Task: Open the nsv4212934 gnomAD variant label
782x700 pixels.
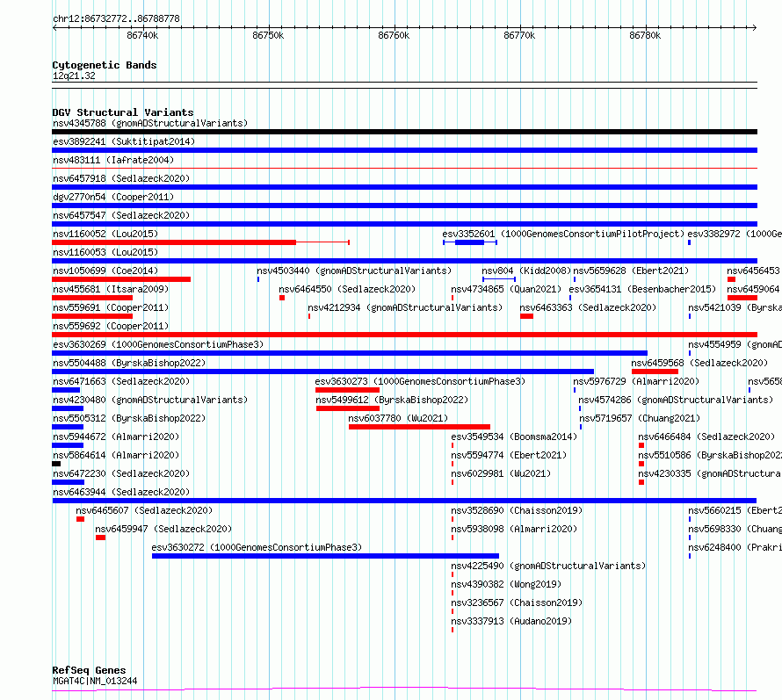Action: 405,307
